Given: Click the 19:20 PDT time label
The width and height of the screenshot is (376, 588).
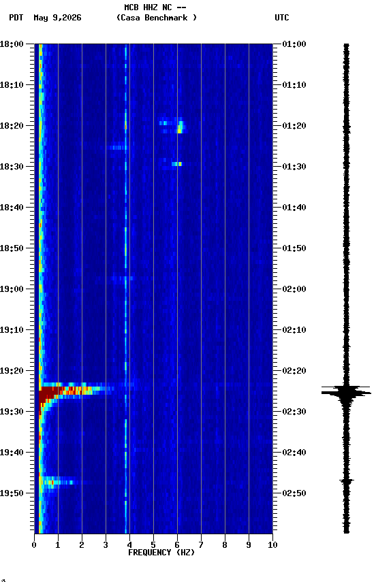Looking at the screenshot, I should coord(12,371).
